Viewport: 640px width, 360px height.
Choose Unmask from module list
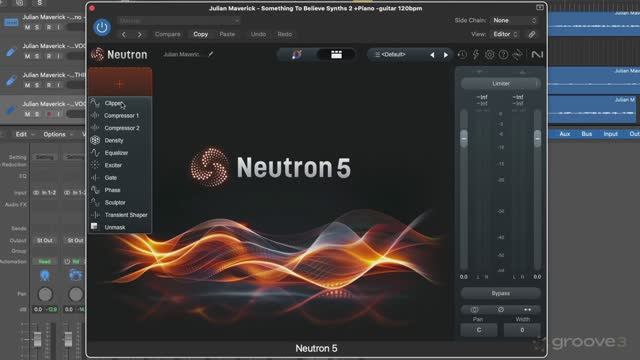click(x=120, y=227)
